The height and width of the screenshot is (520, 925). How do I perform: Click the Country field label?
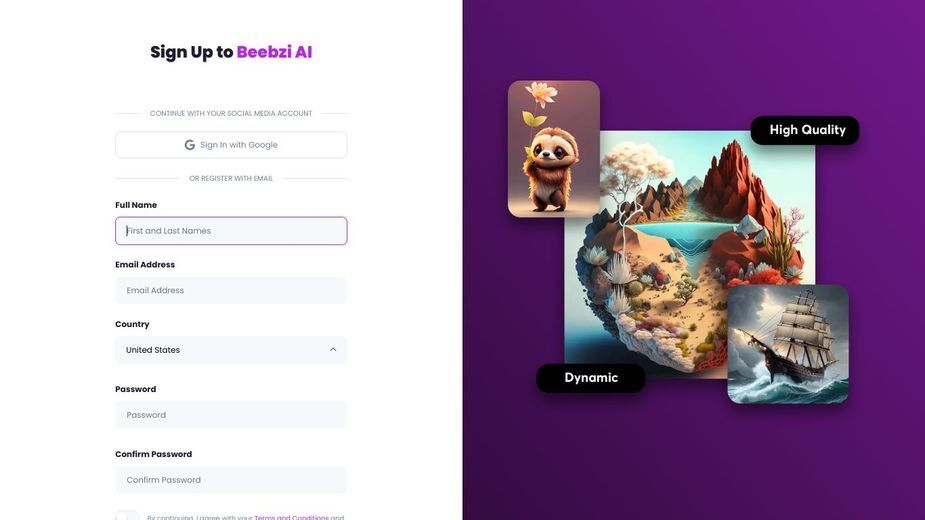coord(132,324)
